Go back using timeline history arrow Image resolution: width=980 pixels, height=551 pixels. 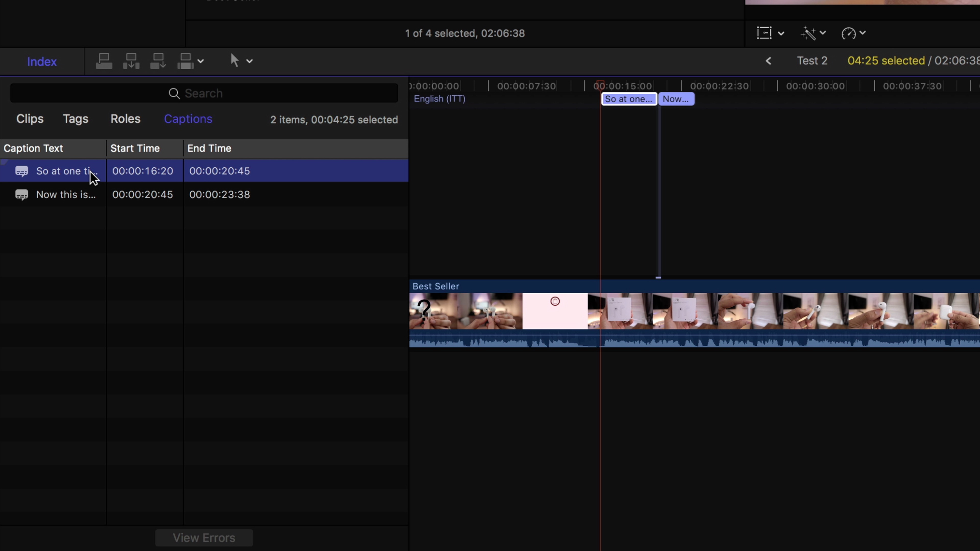click(x=768, y=61)
